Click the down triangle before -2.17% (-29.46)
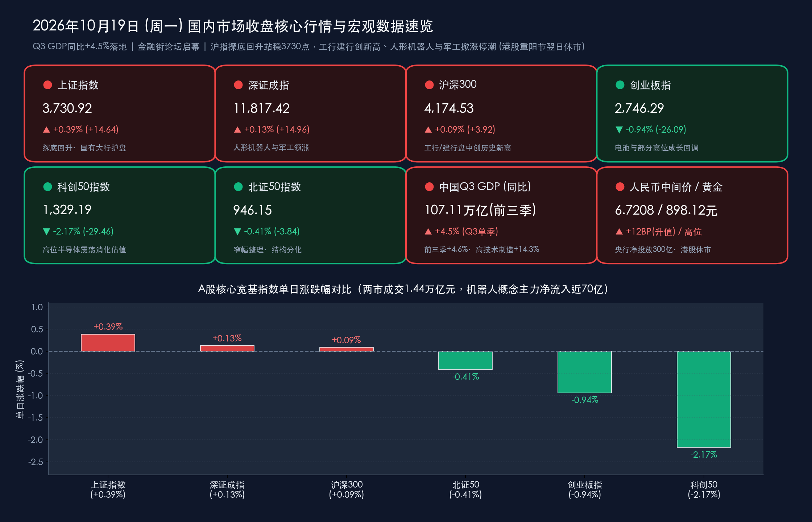Image resolution: width=812 pixels, height=522 pixels. 46,232
